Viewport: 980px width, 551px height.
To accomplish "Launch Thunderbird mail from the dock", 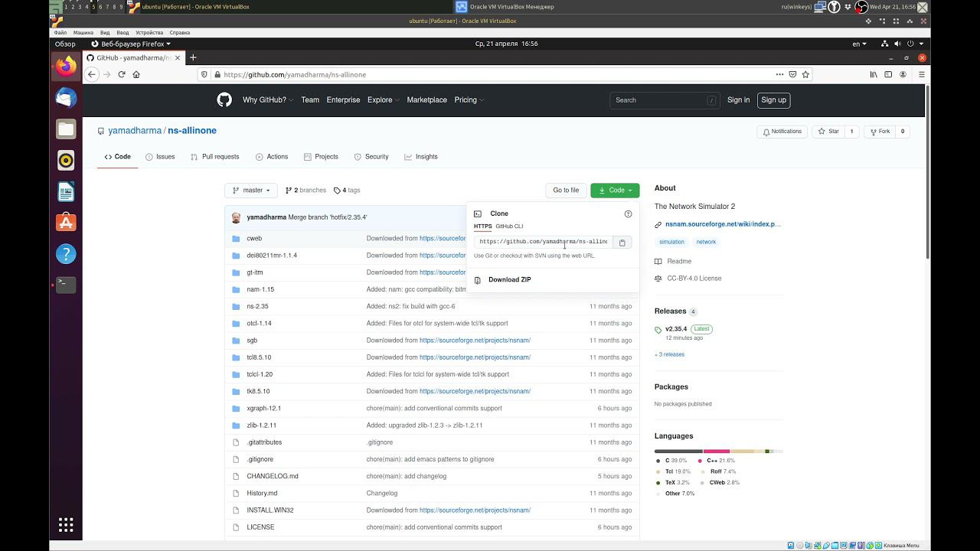I will point(66,98).
